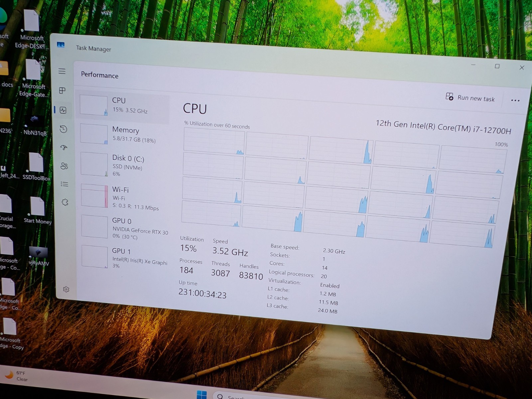The image size is (532, 399).
Task: Open the three-dot more options menu
Action: (515, 100)
